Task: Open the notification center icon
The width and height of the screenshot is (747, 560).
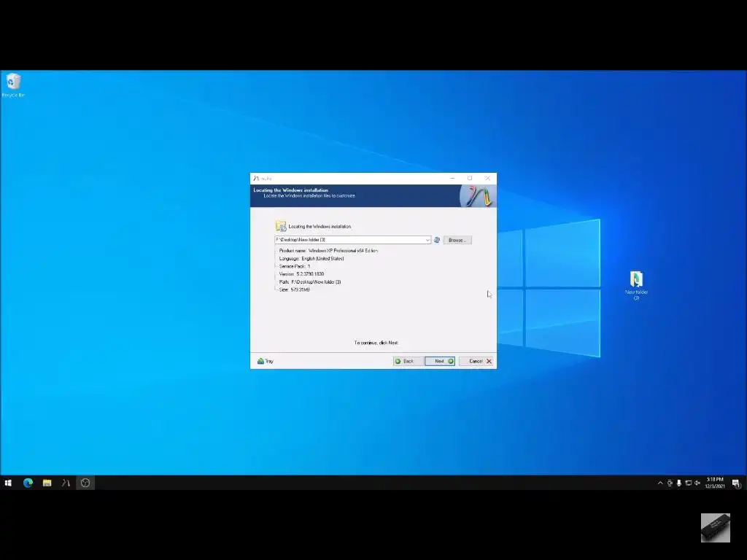Action: coord(736,483)
